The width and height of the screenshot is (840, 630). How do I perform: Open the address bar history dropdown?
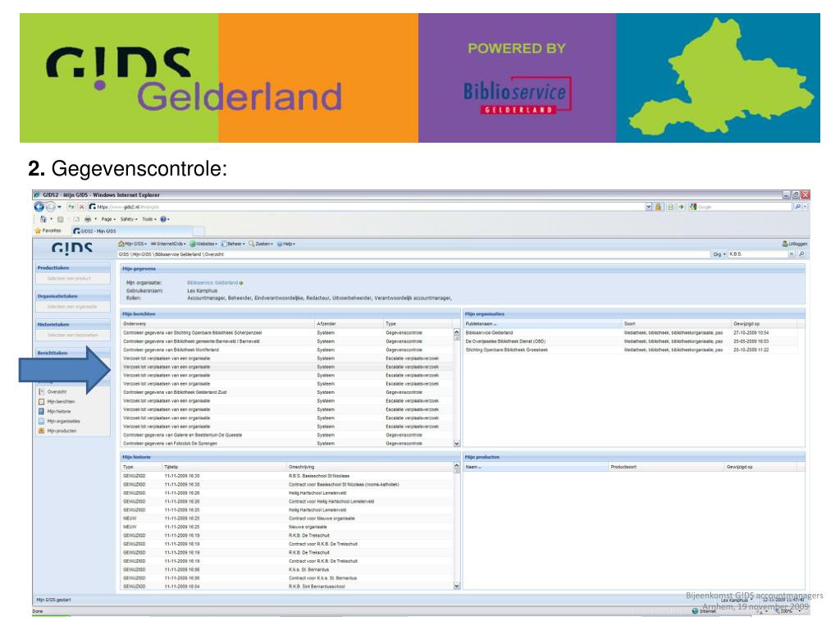coord(649,207)
